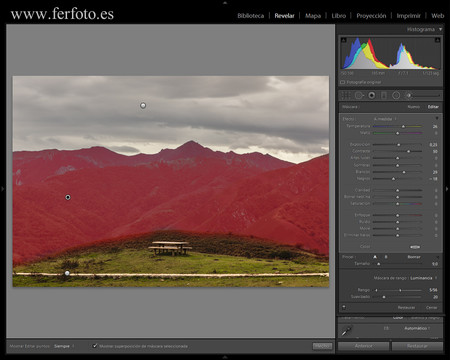Adjust the Temperatura slider handle
Viewport: 450px width, 360px height.
click(403, 127)
